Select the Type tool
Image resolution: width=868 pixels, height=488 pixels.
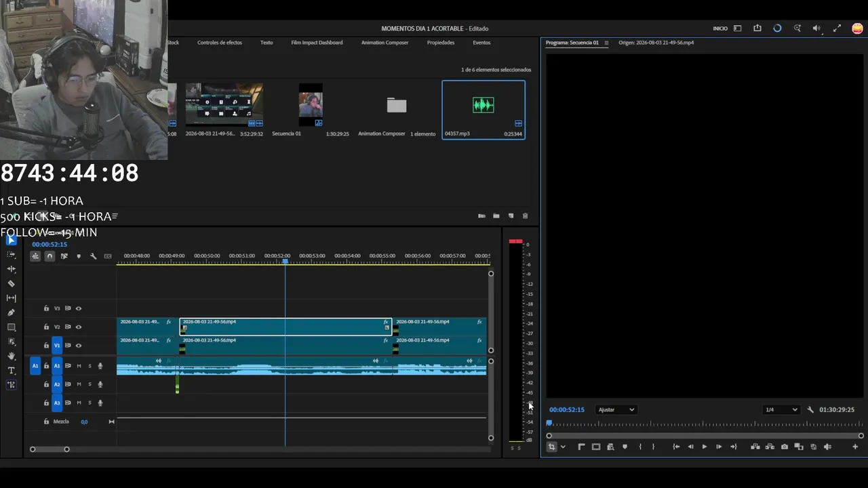coord(12,370)
